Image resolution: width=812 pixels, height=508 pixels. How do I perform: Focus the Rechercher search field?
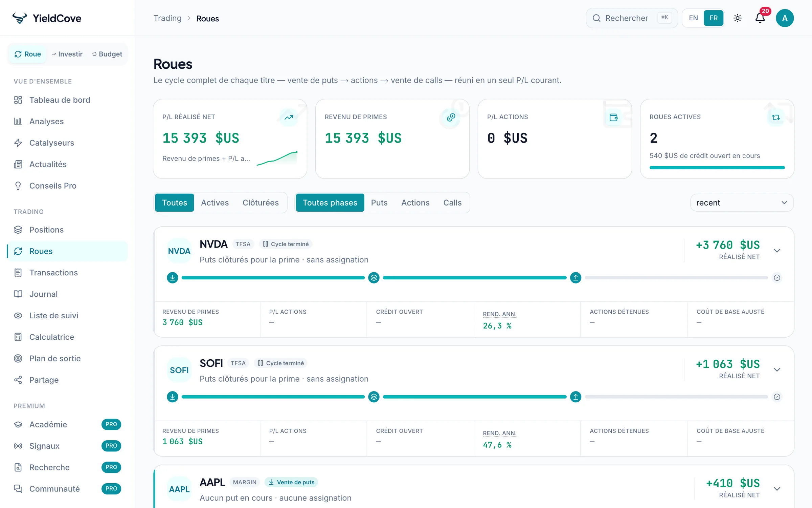pyautogui.click(x=632, y=18)
